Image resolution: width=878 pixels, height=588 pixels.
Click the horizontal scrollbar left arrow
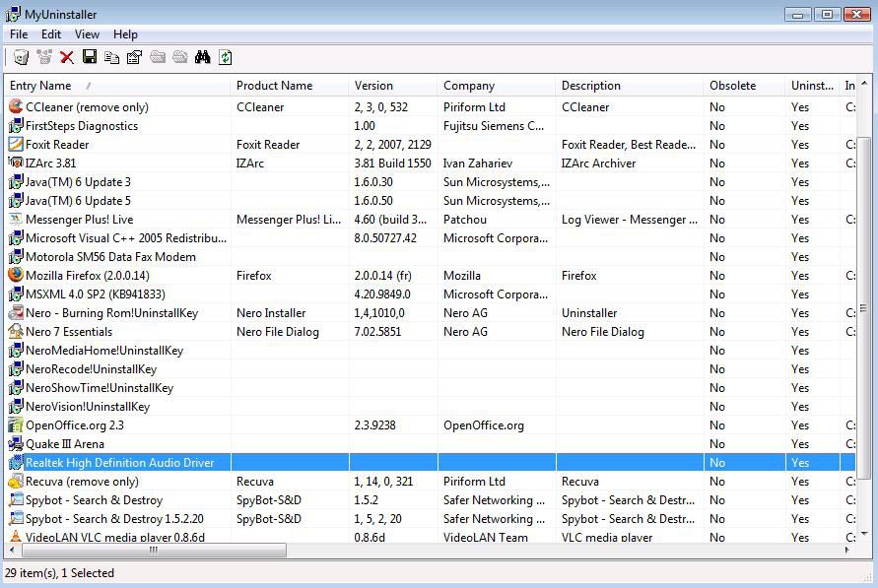pos(13,550)
